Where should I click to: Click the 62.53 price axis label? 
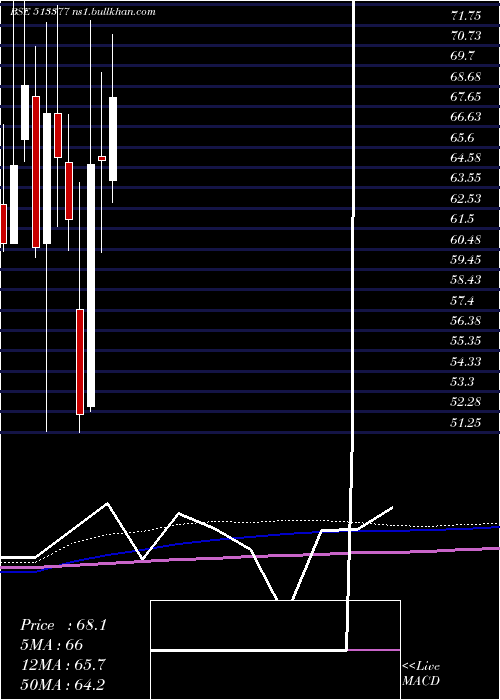tap(466, 199)
